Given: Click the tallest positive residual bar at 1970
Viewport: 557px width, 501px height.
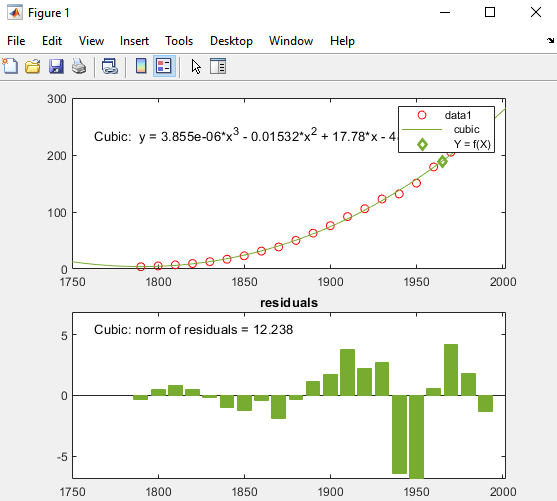Looking at the screenshot, I should (x=451, y=370).
